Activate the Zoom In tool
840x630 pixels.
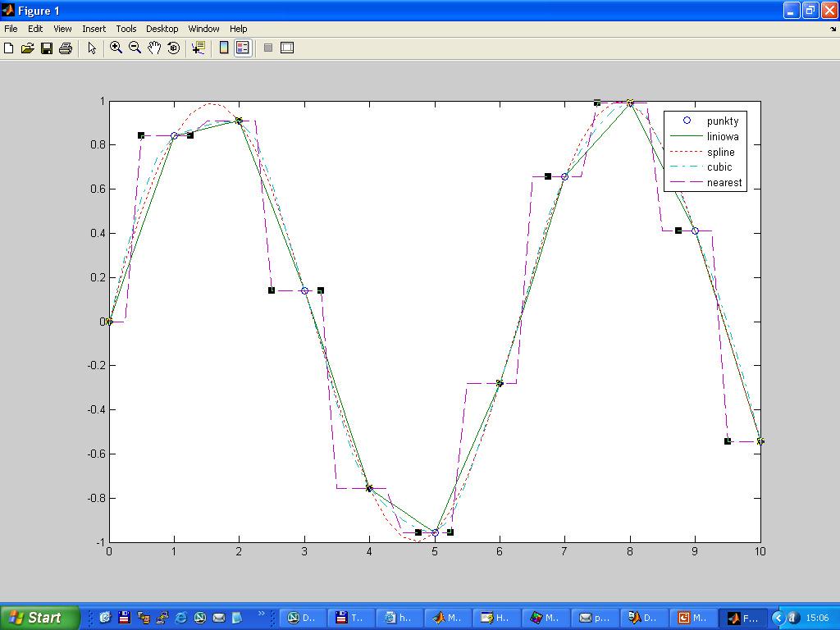(116, 48)
